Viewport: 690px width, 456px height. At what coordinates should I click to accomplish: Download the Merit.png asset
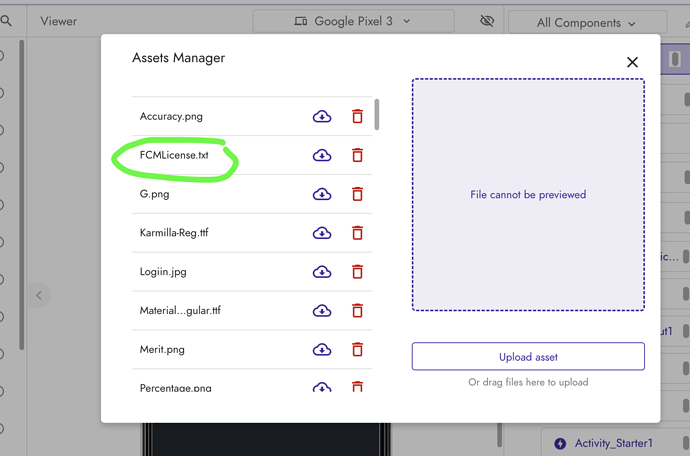click(322, 349)
